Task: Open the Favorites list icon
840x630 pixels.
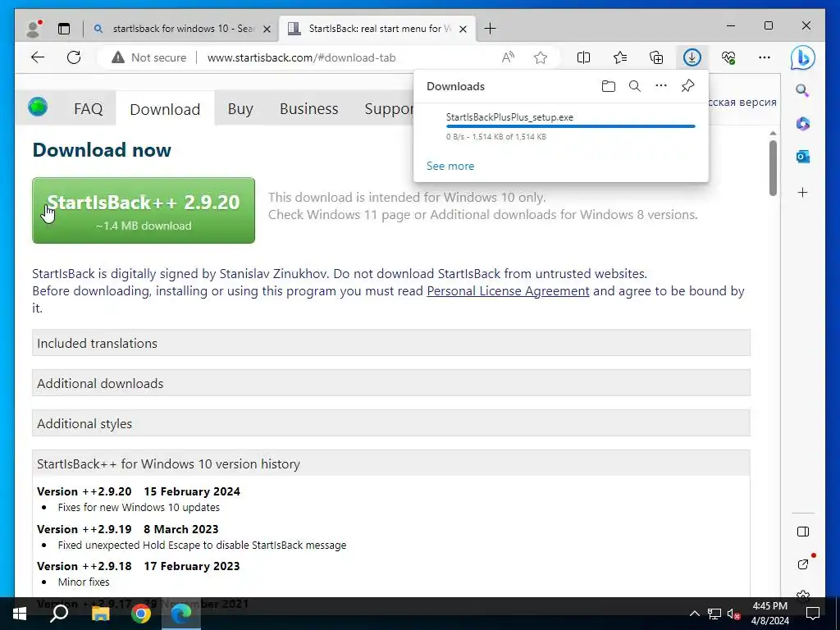Action: click(620, 57)
